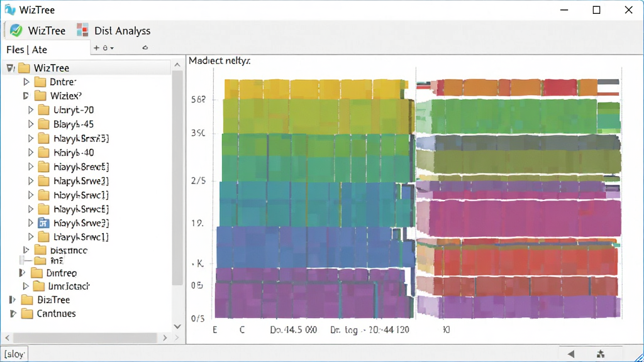
Task: Select the DizTree tree row label
Action: pyautogui.click(x=53, y=300)
